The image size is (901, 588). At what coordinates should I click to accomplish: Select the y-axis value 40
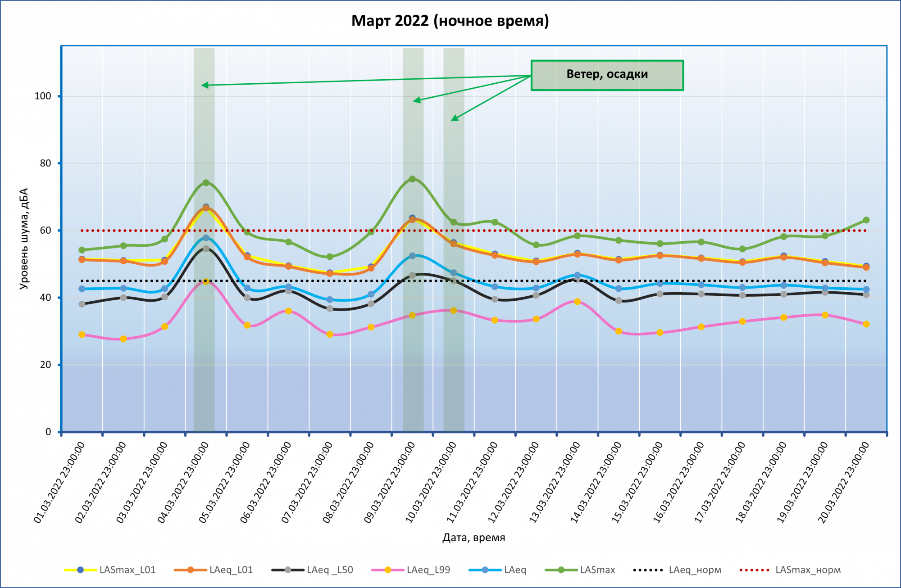point(46,298)
